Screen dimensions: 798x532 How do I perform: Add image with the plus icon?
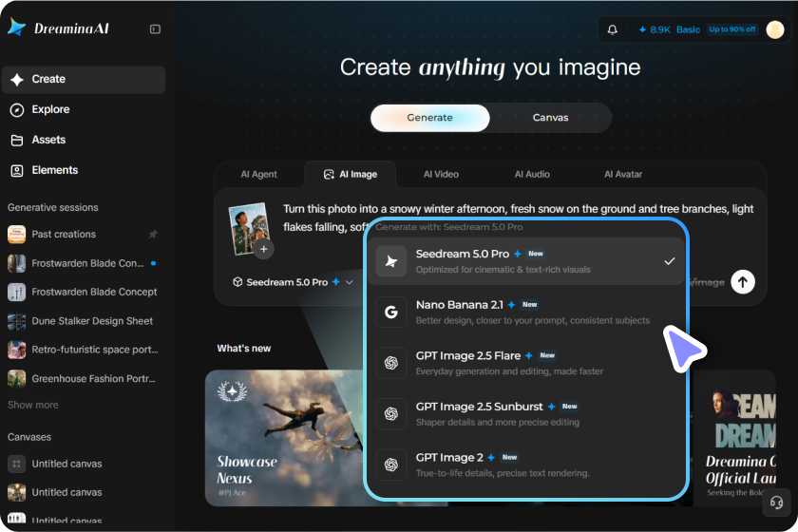(x=264, y=249)
